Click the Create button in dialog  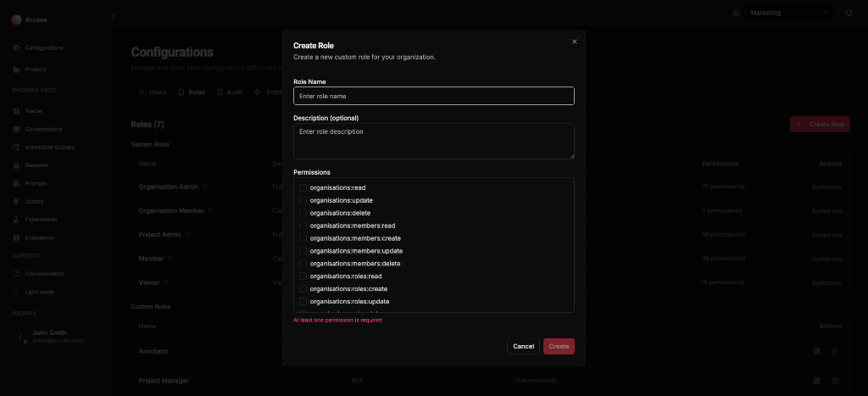(559, 346)
